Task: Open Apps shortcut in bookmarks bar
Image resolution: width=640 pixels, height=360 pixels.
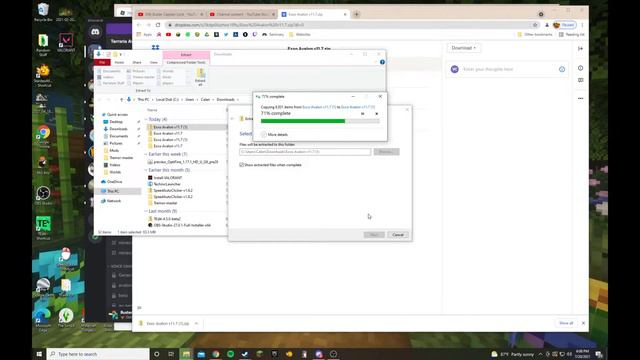Action: click(144, 35)
